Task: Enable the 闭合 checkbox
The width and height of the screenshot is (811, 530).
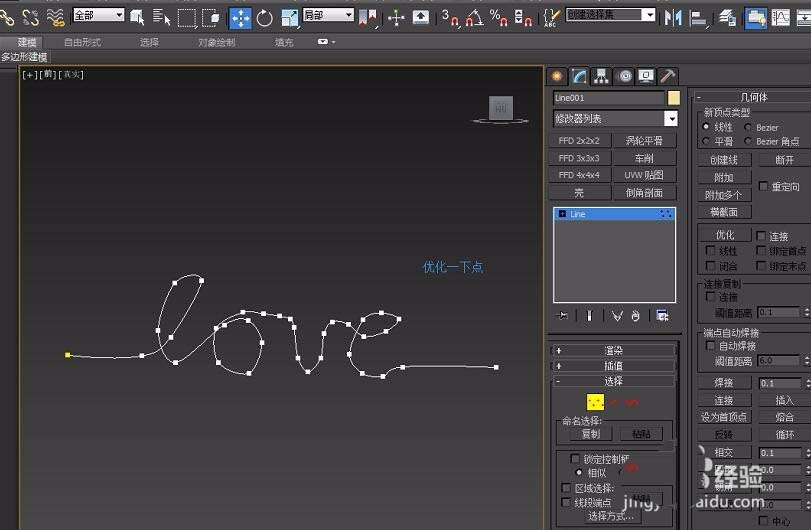Action: coord(711,266)
